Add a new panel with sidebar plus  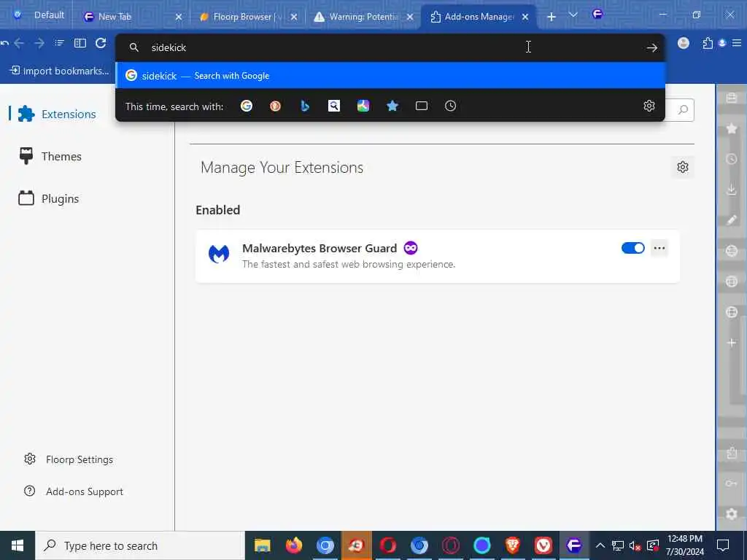pos(732,343)
